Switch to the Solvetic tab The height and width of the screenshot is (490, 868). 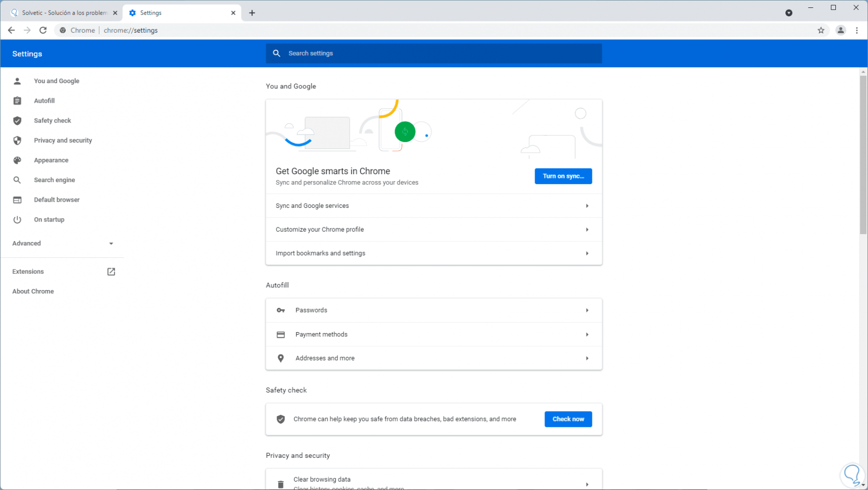pos(63,13)
